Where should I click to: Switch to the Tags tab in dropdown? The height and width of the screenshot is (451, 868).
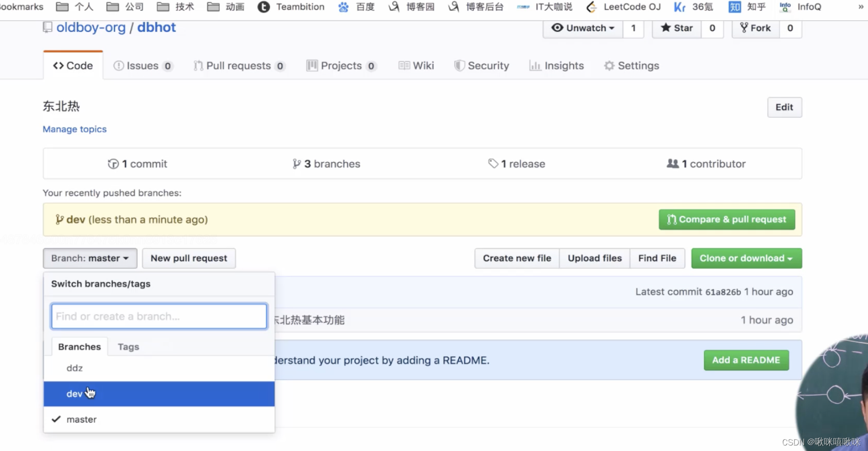[x=128, y=347]
